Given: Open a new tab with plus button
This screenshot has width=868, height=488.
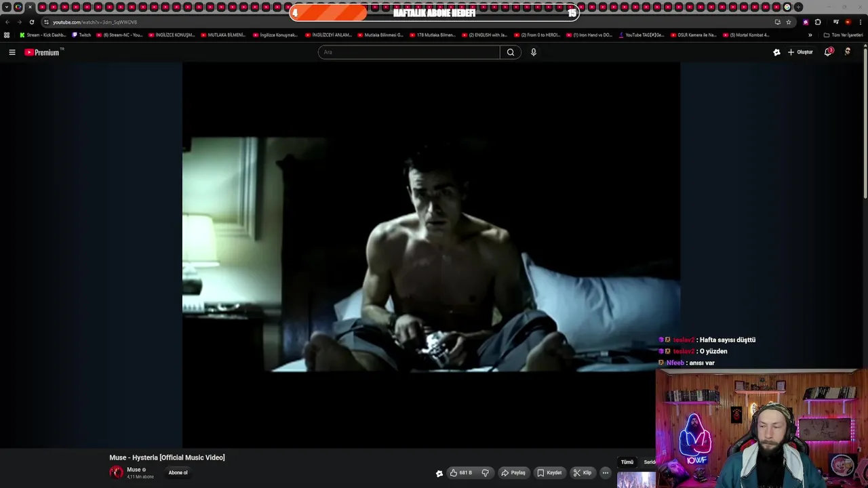Looking at the screenshot, I should tap(798, 7).
